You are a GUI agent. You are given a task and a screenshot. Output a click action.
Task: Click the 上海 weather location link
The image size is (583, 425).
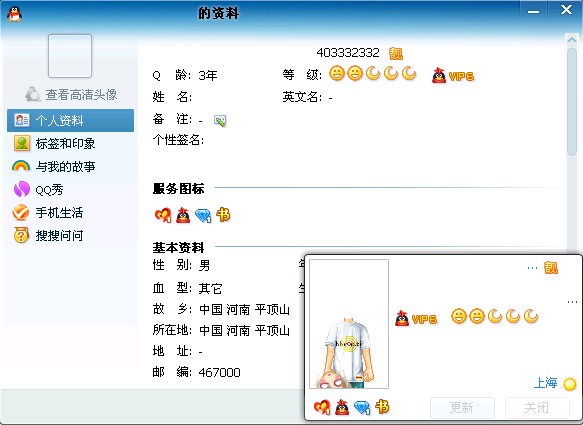coord(545,383)
